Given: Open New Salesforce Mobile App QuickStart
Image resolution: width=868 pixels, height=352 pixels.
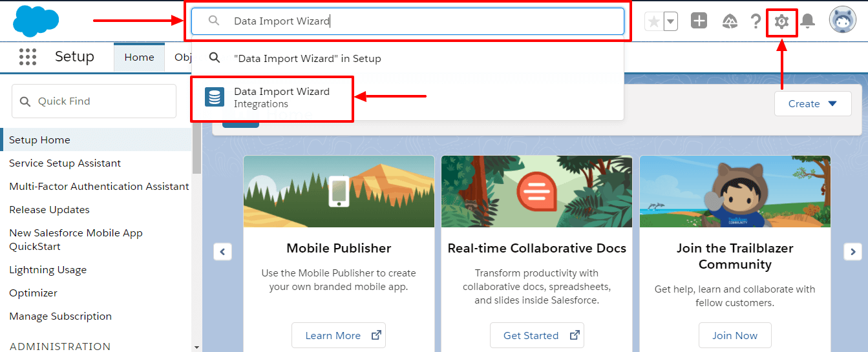Looking at the screenshot, I should click(x=76, y=240).
